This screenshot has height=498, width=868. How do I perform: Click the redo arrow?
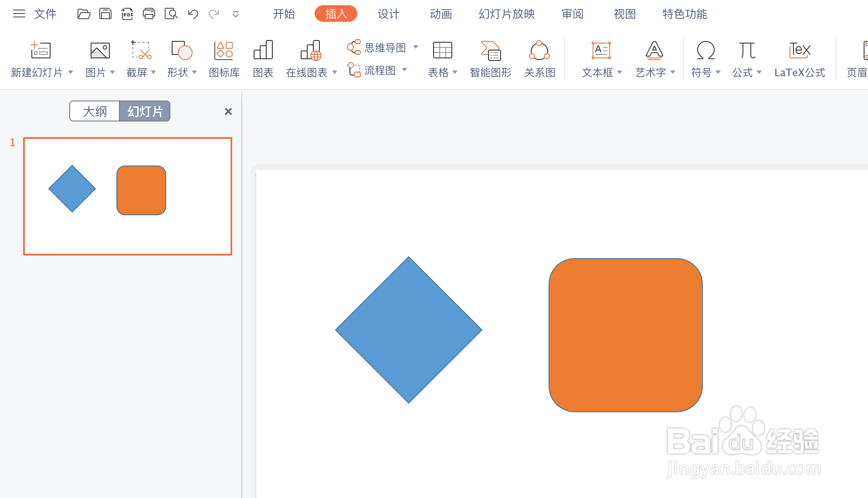click(x=214, y=14)
